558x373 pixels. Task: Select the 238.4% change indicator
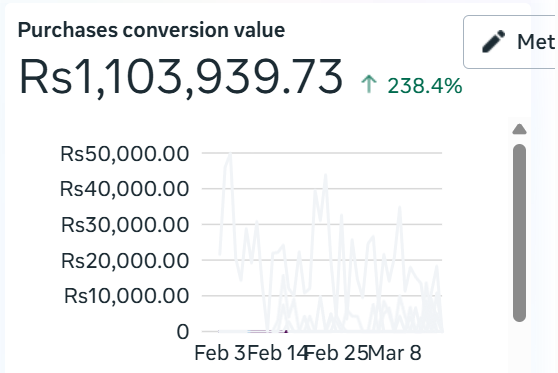[x=425, y=86]
